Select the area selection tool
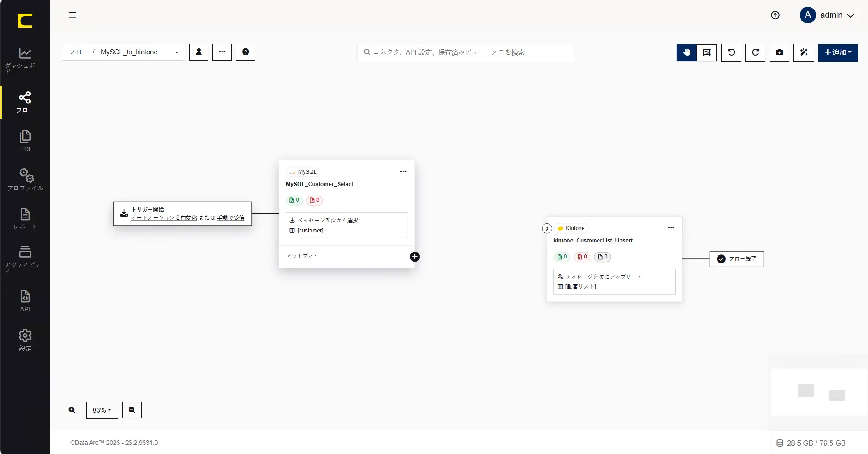Image resolution: width=868 pixels, height=454 pixels. coord(707,52)
